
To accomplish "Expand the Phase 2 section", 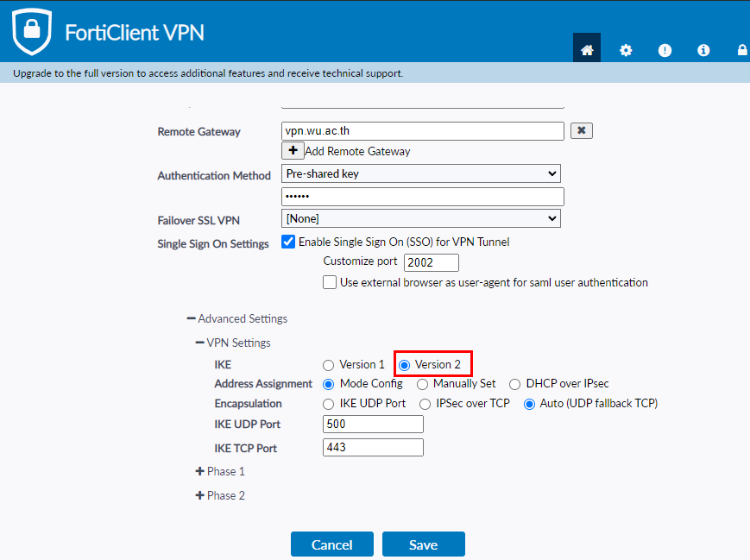I will 220,495.
